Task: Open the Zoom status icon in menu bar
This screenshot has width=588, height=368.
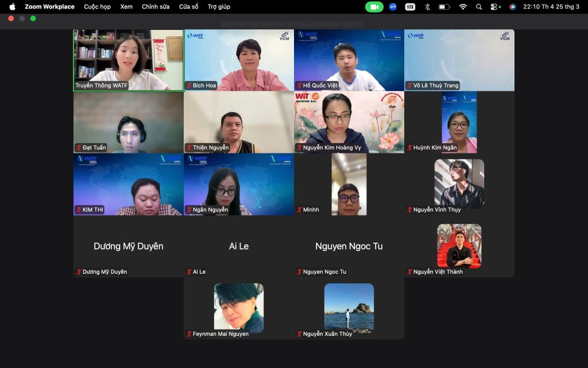Action: (393, 7)
